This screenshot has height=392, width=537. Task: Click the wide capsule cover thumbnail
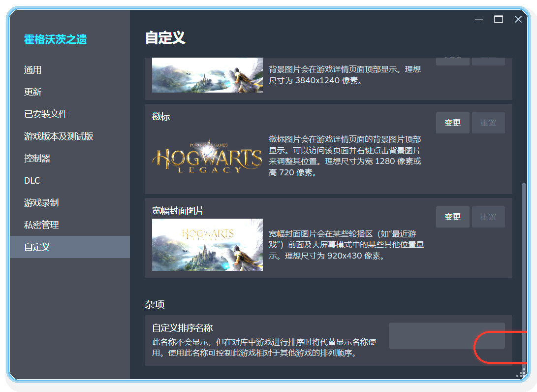207,245
